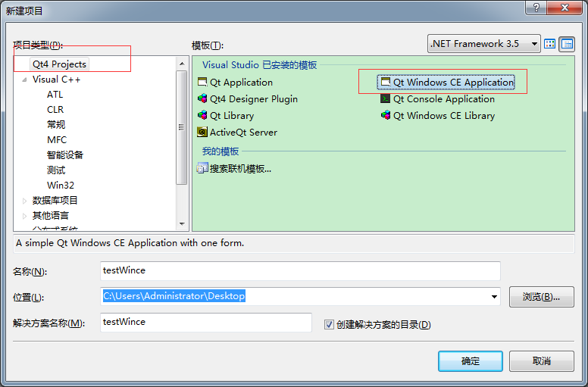Select the 数据库项目 category
This screenshot has height=387, width=588.
coord(55,201)
